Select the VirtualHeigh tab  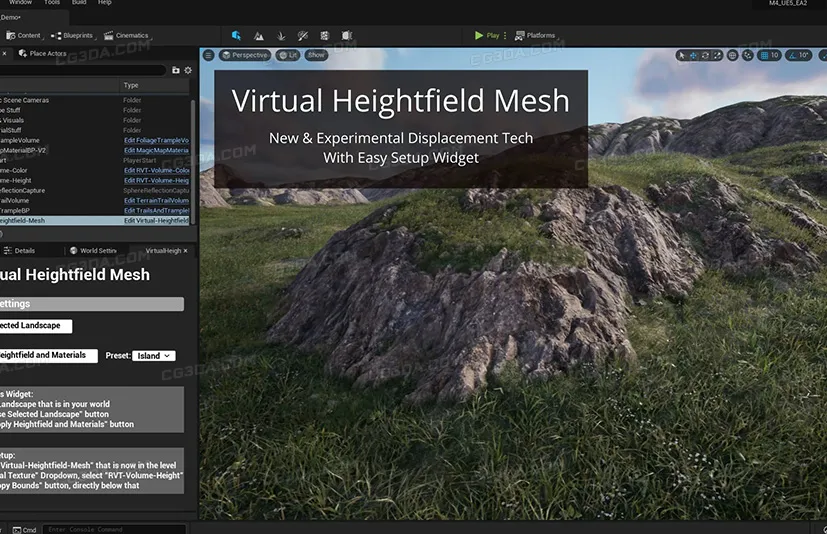[163, 251]
